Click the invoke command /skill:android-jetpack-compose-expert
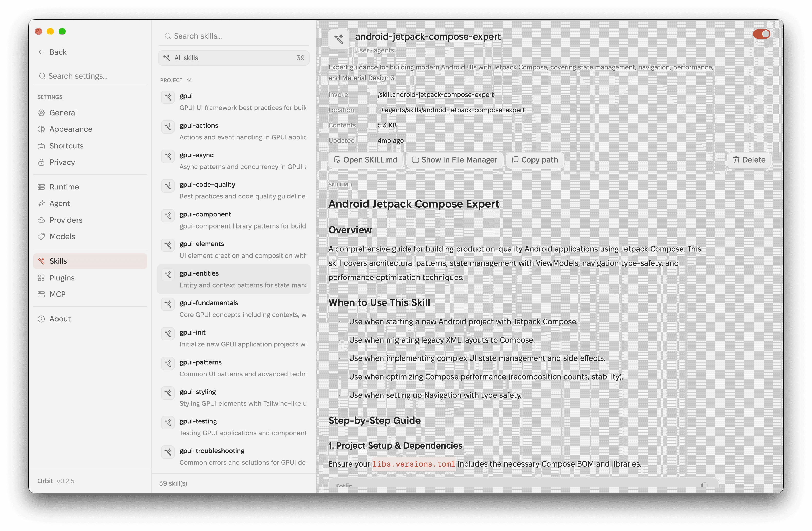This screenshot has width=812, height=531. [435, 94]
